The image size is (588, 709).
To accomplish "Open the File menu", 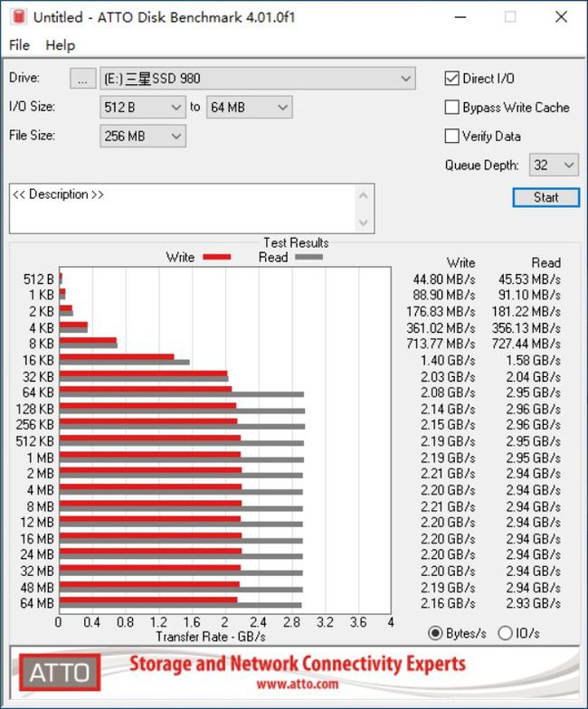I will (x=19, y=45).
